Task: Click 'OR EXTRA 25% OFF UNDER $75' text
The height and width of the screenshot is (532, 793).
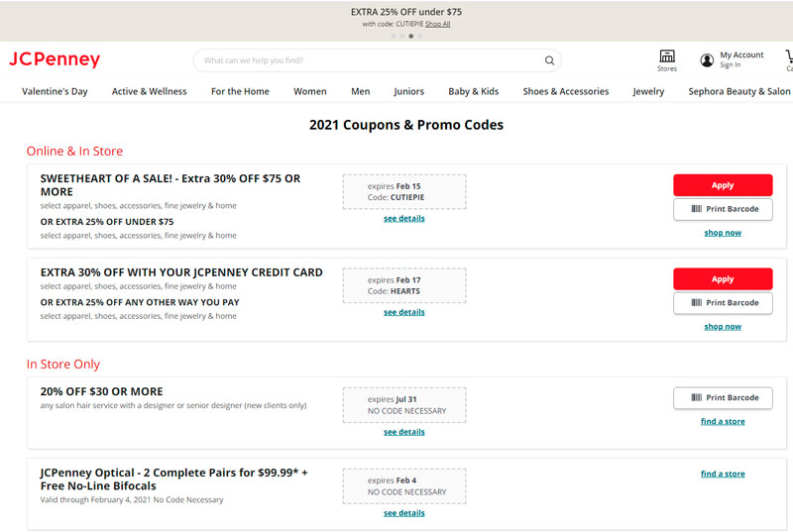Action: [107, 222]
